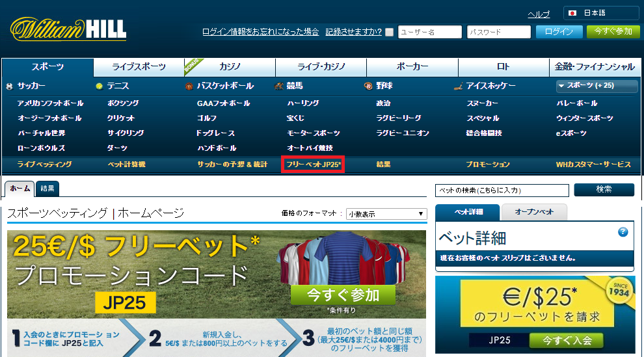
Task: Click 今すぐ参加 on the jersey banner
Action: click(343, 295)
